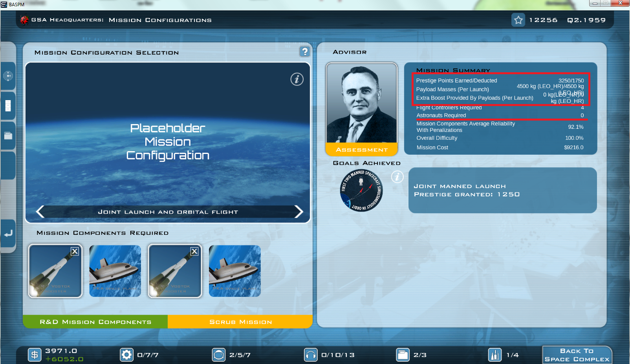630x364 pixels.
Task: Open the help question mark icon
Action: pyautogui.click(x=305, y=51)
